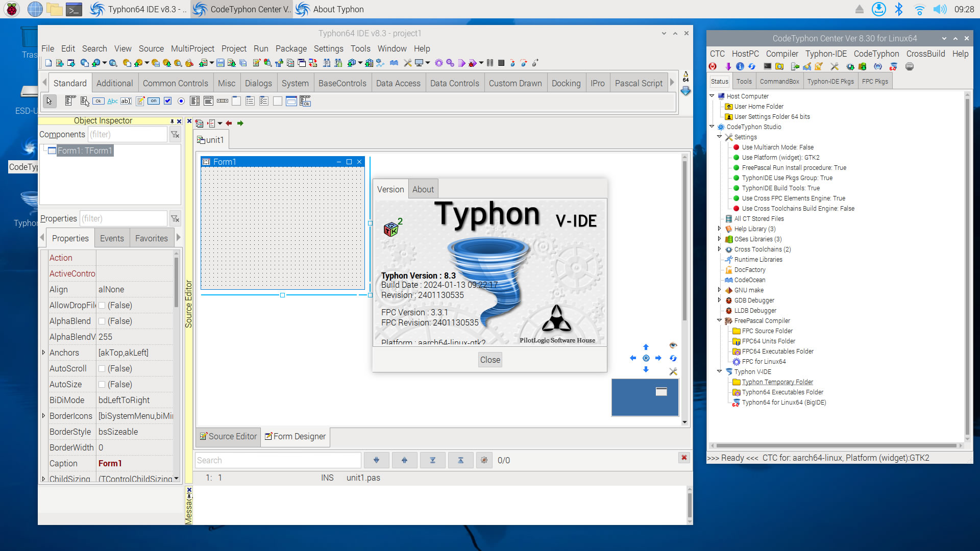Open the terminal icon in CodeTyphon Center toolbar
Viewport: 980px width, 551px height.
[768, 66]
